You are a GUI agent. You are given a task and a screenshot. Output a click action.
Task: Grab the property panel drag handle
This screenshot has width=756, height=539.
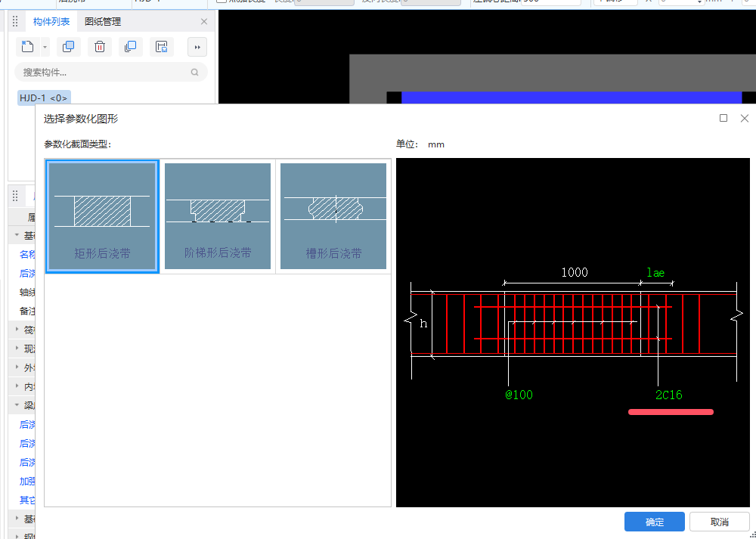pyautogui.click(x=15, y=196)
